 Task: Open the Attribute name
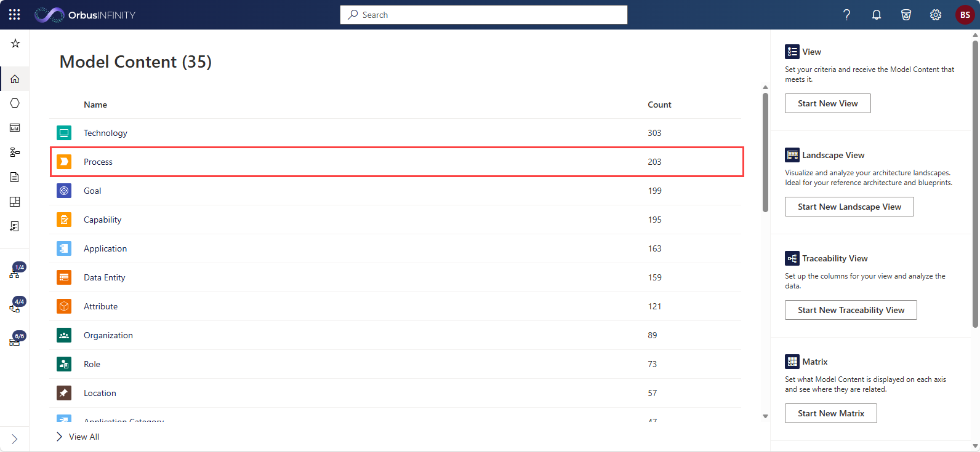[100, 306]
